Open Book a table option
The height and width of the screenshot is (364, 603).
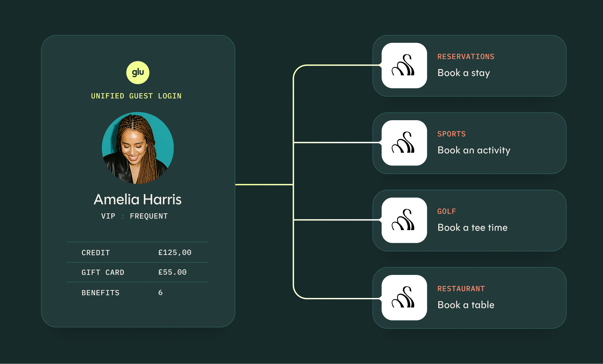[x=466, y=305]
